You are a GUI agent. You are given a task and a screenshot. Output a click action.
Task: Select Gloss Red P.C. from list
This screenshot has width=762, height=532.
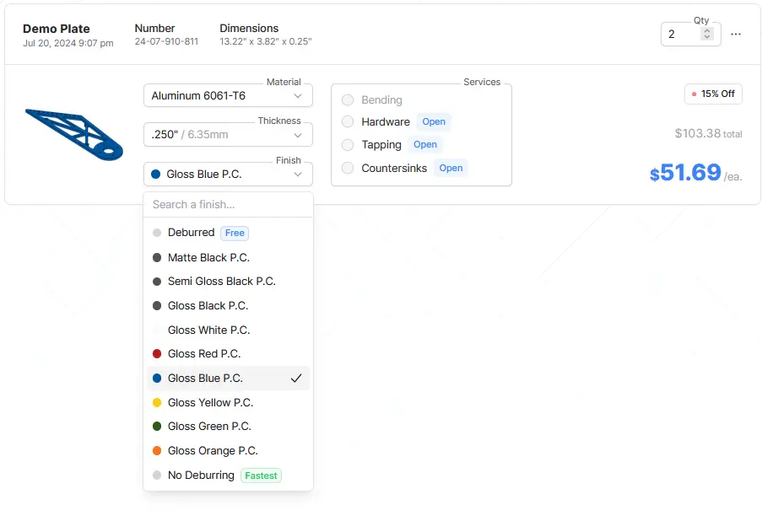[x=204, y=354]
